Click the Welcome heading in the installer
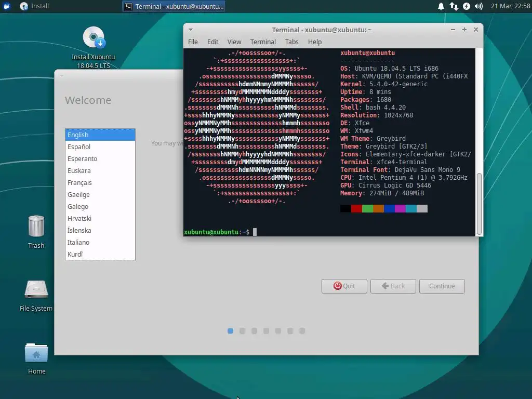Image resolution: width=532 pixels, height=399 pixels. [x=88, y=100]
